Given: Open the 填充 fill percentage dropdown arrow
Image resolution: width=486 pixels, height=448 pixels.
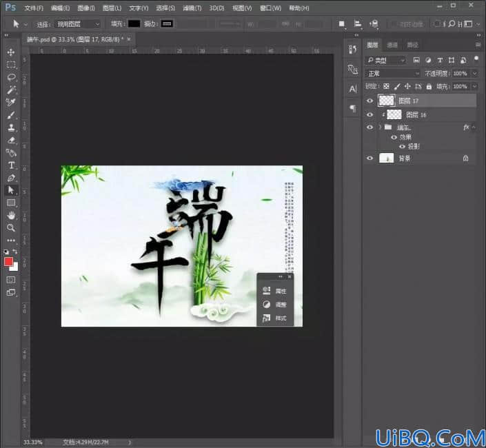Looking at the screenshot, I should tap(474, 86).
